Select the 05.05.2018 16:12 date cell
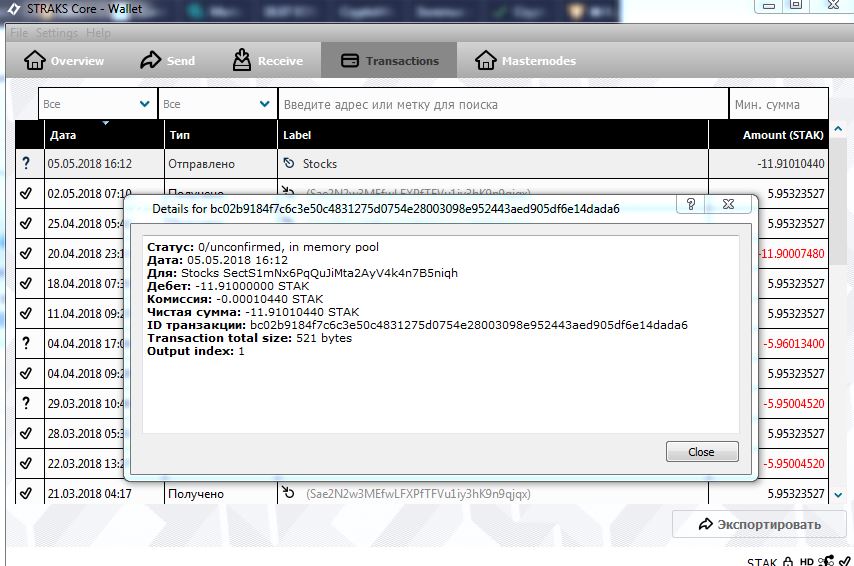The image size is (854, 566). [x=104, y=163]
